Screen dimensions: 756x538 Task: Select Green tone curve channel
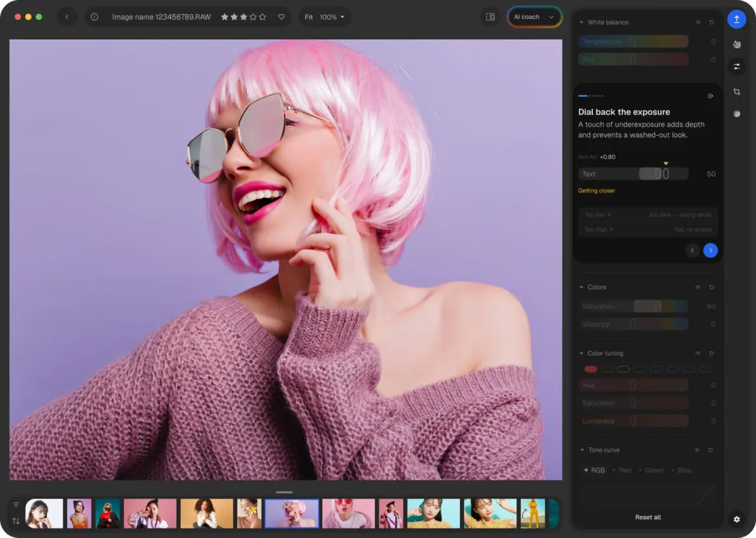pyautogui.click(x=651, y=470)
